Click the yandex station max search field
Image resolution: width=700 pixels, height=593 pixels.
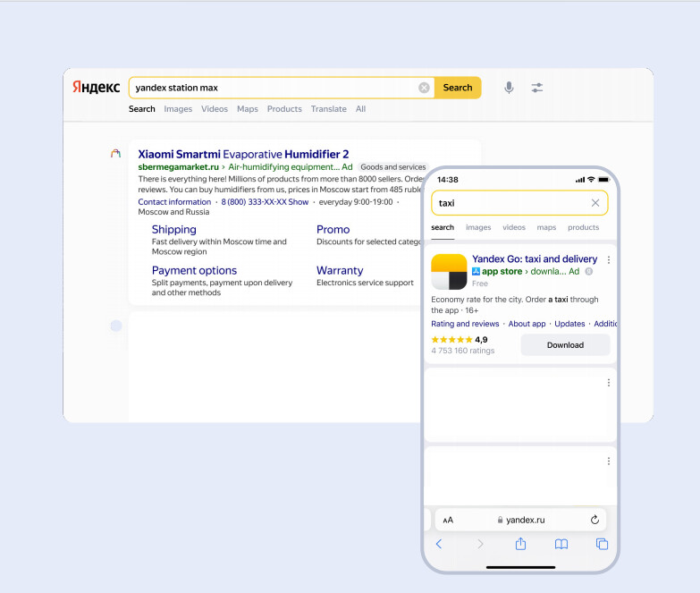[273, 88]
